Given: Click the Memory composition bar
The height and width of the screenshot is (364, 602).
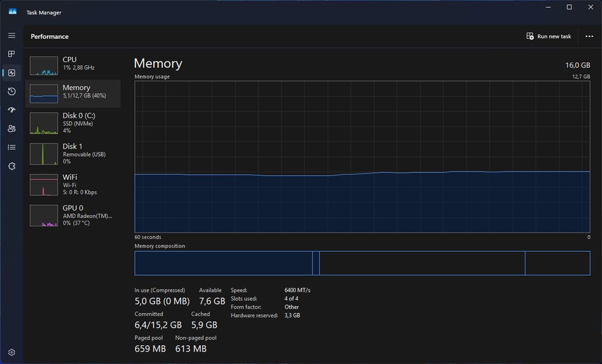Looking at the screenshot, I should tap(362, 263).
